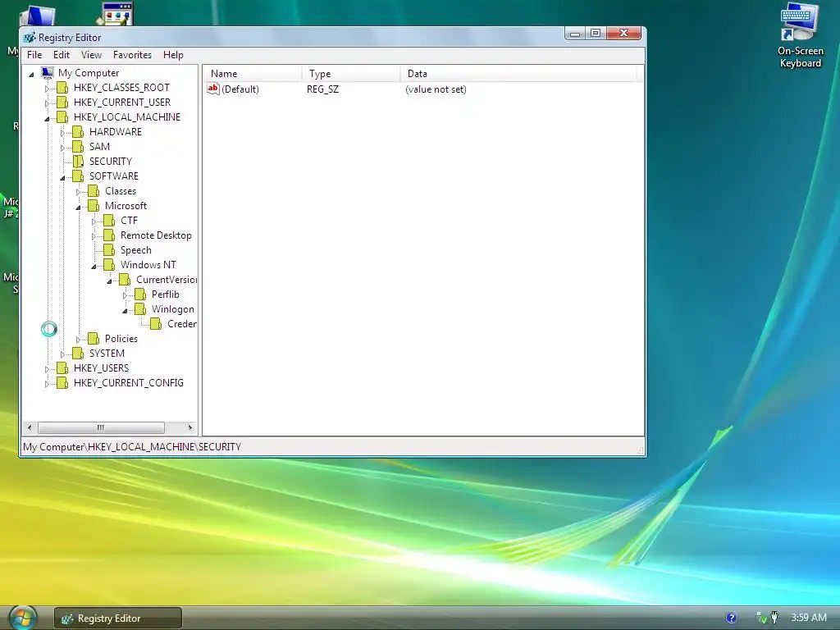Click the SYSTEM folder icon
Image resolution: width=840 pixels, height=630 pixels.
(x=78, y=353)
